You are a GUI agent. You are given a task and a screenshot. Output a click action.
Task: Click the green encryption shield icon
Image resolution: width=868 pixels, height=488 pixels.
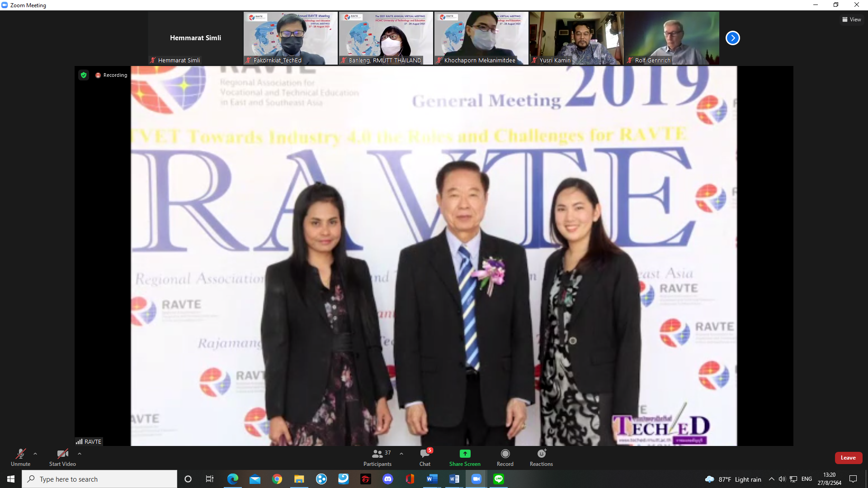[x=84, y=75]
